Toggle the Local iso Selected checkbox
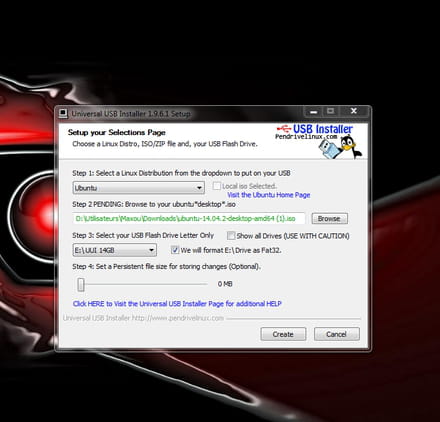Viewport: 440px width, 422px height. click(217, 186)
